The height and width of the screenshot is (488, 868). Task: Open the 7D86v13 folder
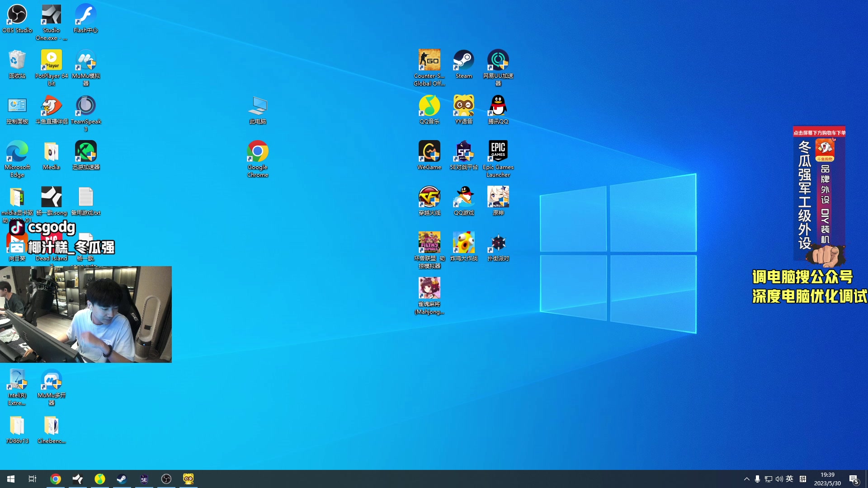pos(17,429)
